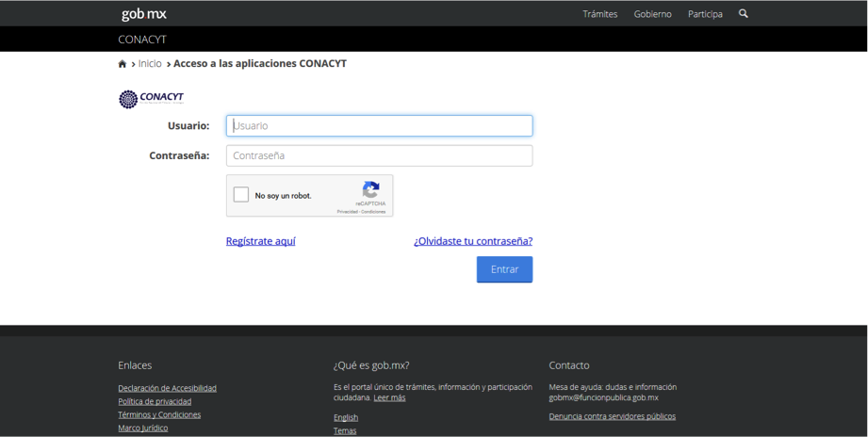Click the Entrar button
868x437 pixels.
click(x=504, y=269)
